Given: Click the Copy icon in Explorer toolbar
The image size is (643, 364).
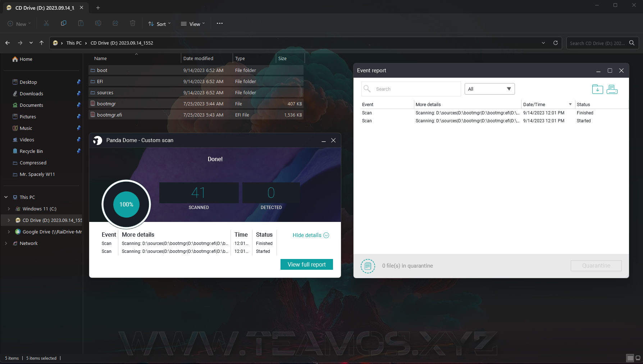Looking at the screenshot, I should (x=64, y=23).
